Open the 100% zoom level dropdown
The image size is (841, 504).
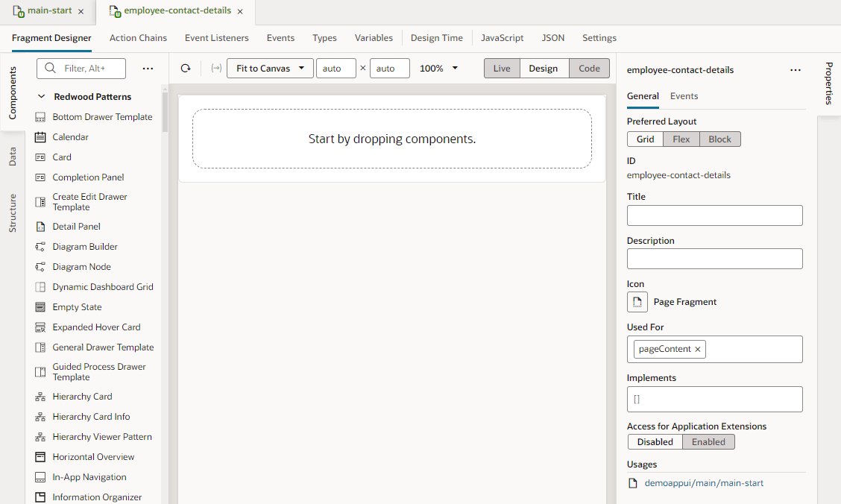click(438, 68)
